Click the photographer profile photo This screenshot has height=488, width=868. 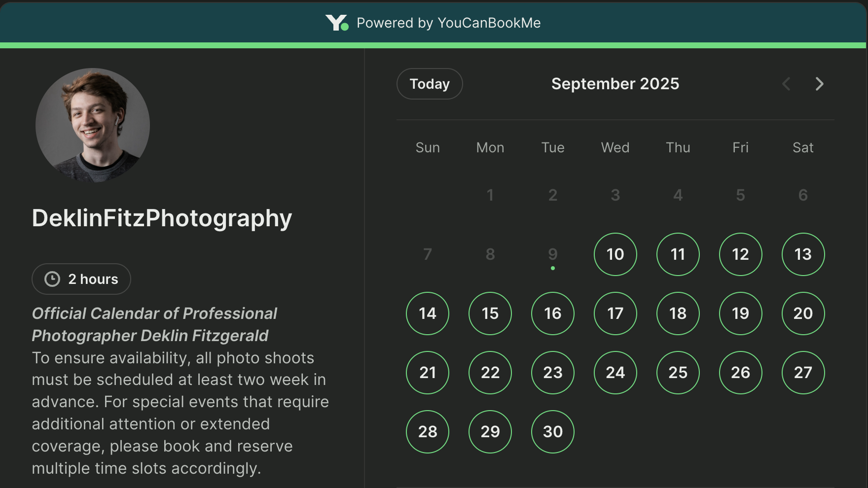coord(93,125)
